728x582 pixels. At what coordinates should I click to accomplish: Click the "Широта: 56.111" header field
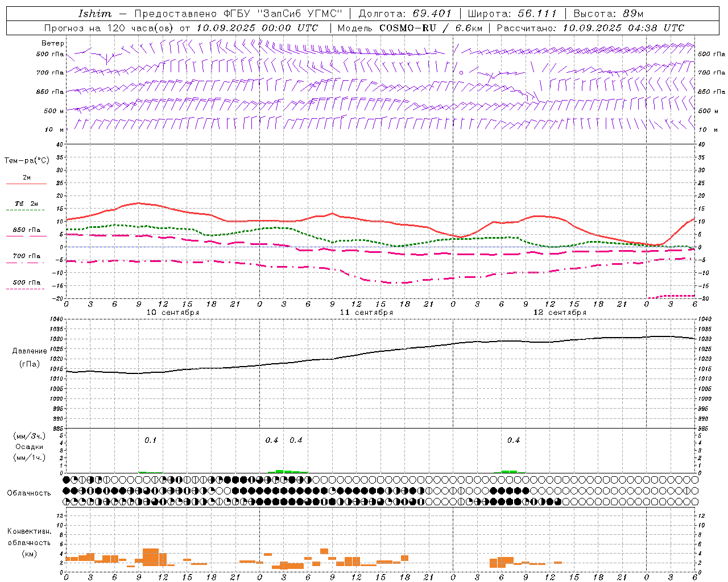[512, 14]
